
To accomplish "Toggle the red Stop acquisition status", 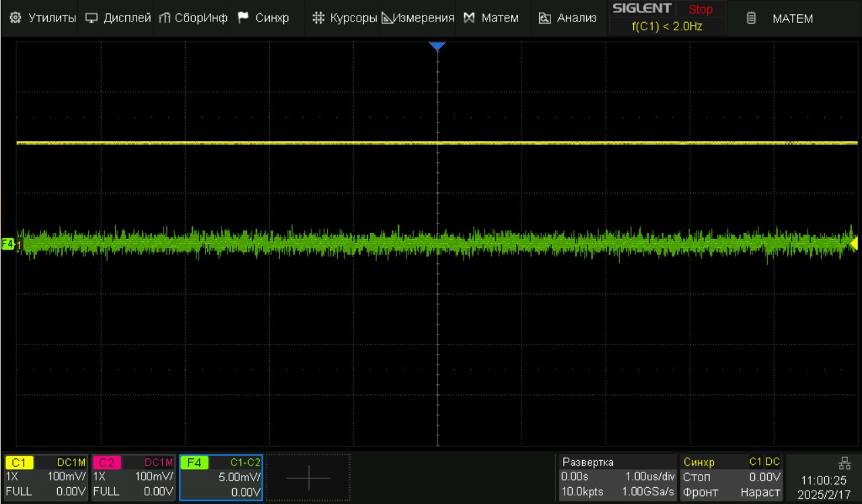I will (x=700, y=9).
